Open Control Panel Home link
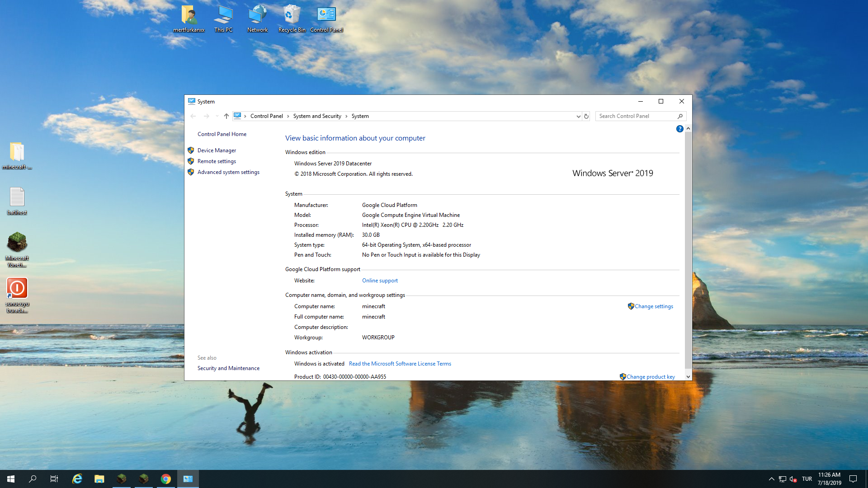 222,134
